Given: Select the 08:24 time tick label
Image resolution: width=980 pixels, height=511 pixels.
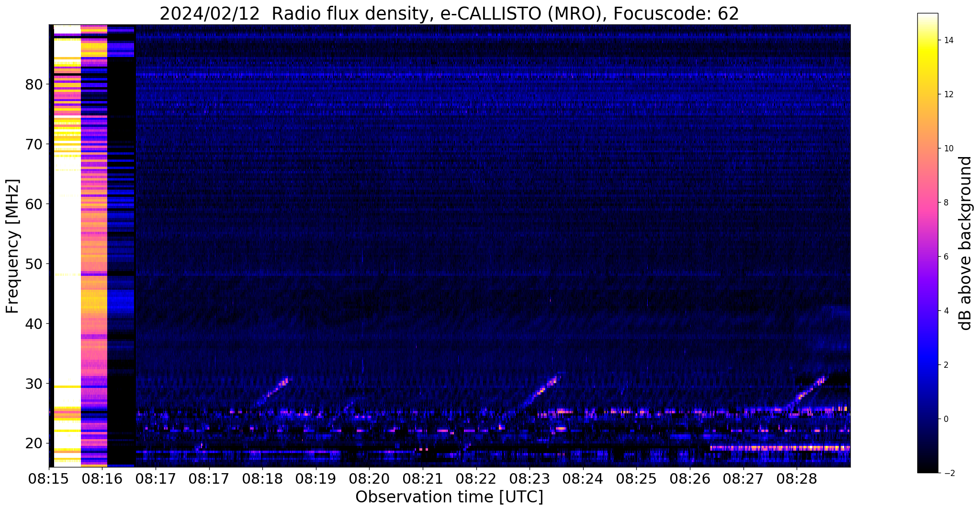Looking at the screenshot, I should [x=583, y=479].
